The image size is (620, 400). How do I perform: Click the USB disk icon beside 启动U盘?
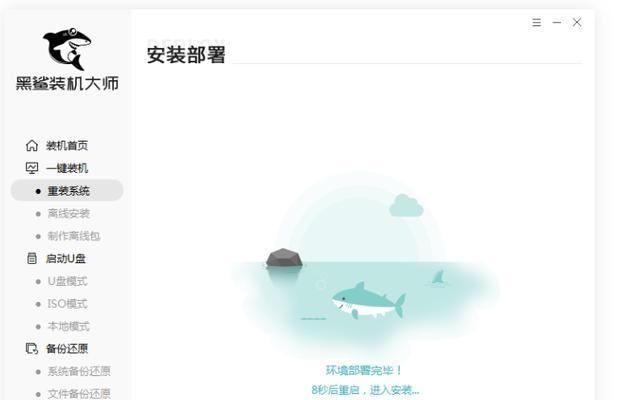click(32, 258)
